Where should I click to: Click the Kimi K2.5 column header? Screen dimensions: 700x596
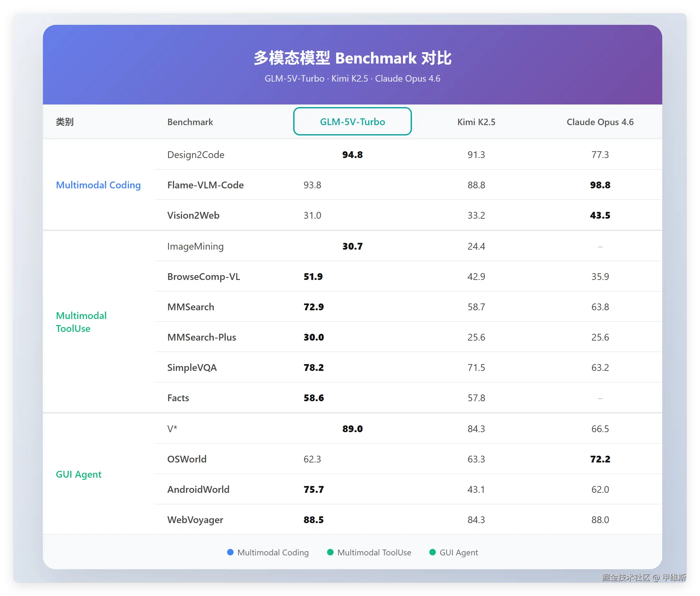coord(476,122)
